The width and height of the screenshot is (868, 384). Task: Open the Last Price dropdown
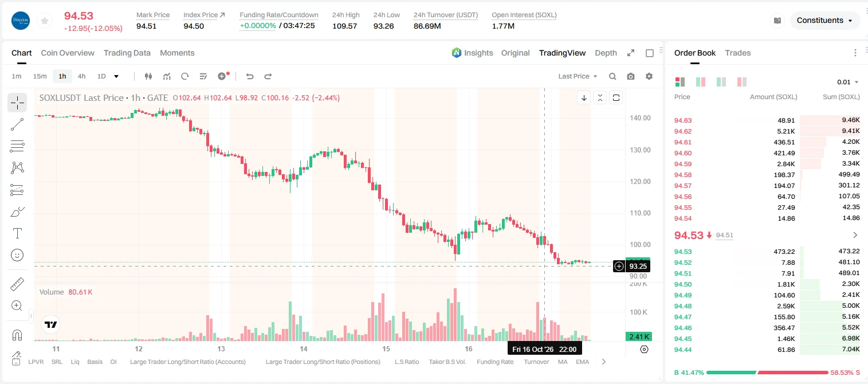click(x=578, y=76)
